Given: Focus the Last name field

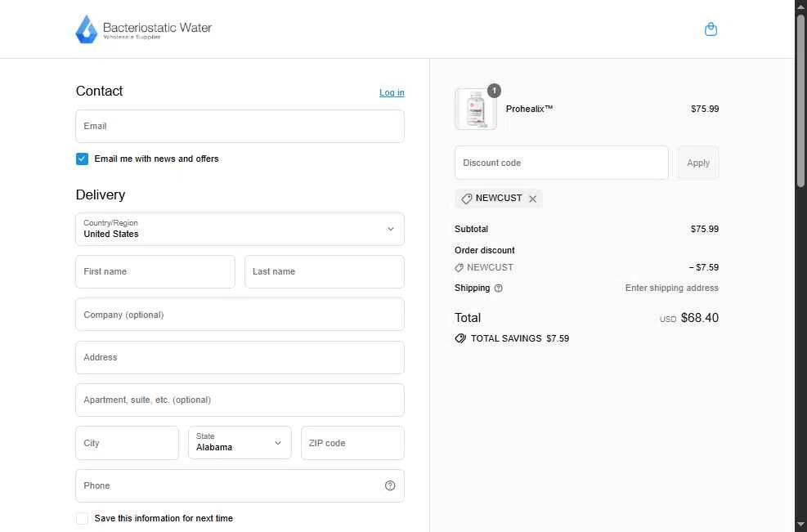Looking at the screenshot, I should click(x=325, y=271).
